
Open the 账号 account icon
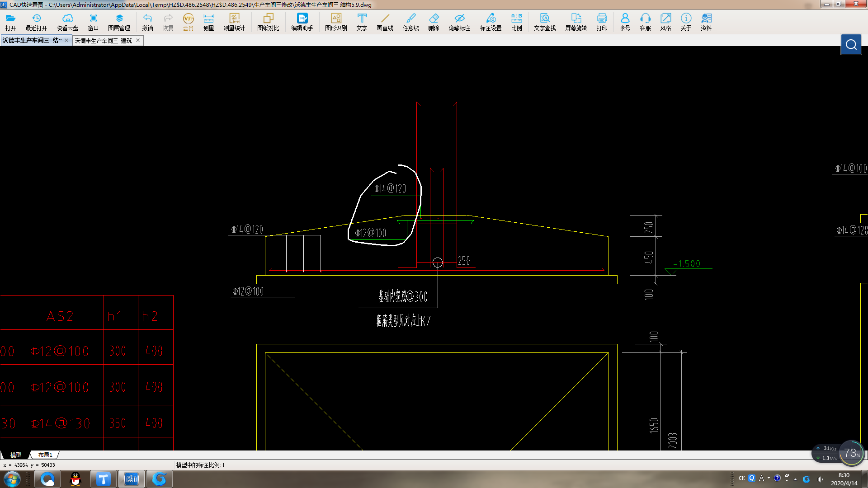pyautogui.click(x=625, y=22)
